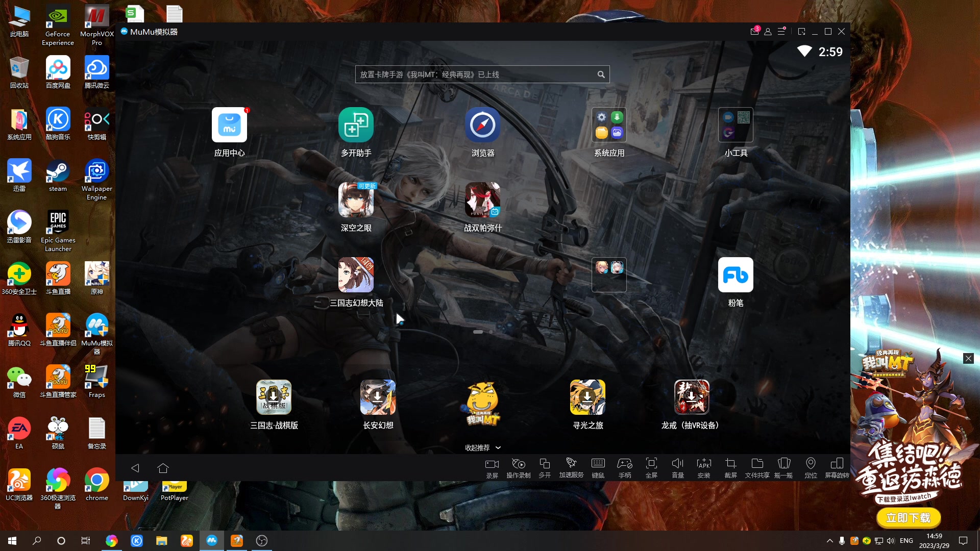Open 加速服务 acceleration service

[571, 468]
